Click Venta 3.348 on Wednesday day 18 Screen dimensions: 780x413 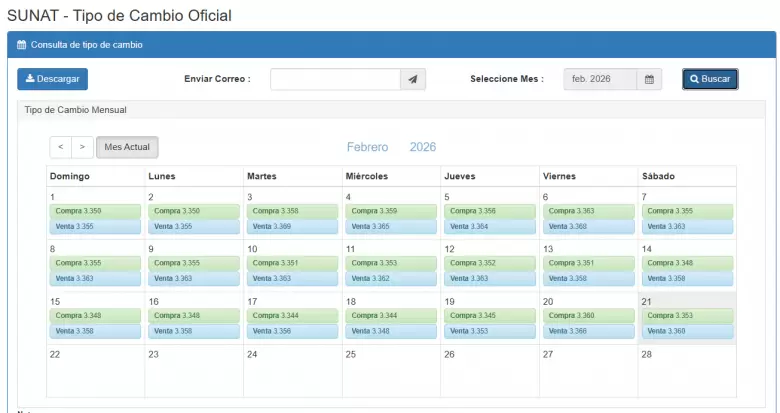390,331
